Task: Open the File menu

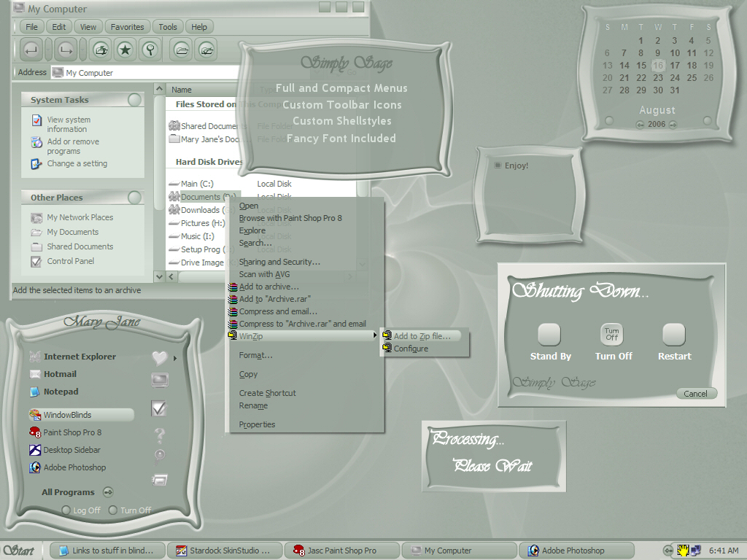Action: pyautogui.click(x=31, y=27)
